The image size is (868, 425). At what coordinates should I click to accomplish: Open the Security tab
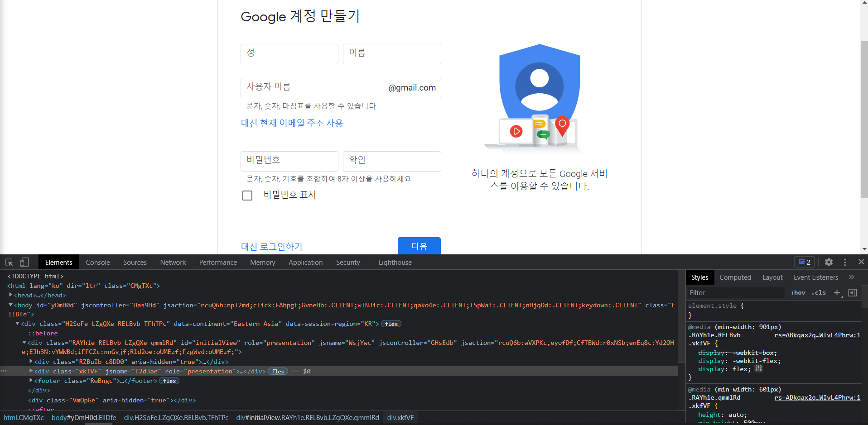348,262
